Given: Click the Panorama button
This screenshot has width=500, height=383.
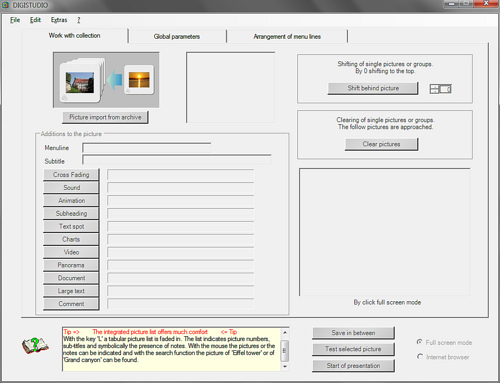Looking at the screenshot, I should 71,265.
